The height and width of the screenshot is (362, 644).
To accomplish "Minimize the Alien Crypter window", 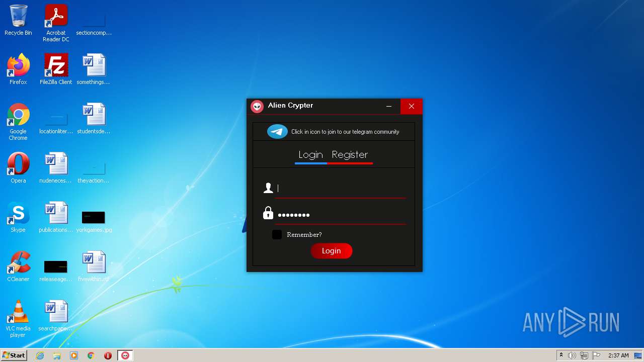I will pos(389,106).
